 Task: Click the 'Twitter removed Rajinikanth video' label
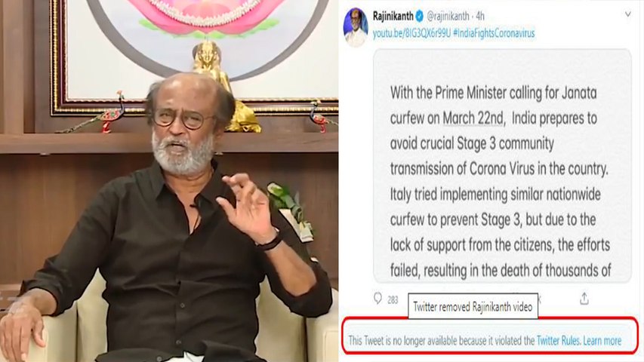(473, 306)
